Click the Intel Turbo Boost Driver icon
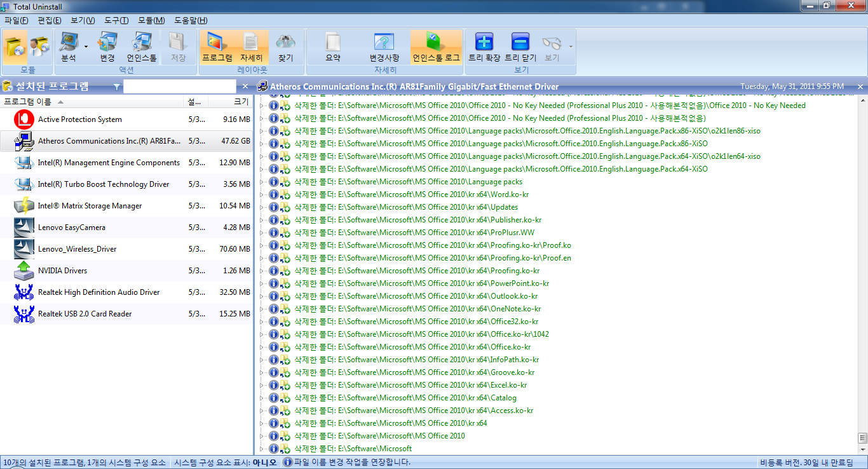868x469 pixels. click(x=24, y=184)
